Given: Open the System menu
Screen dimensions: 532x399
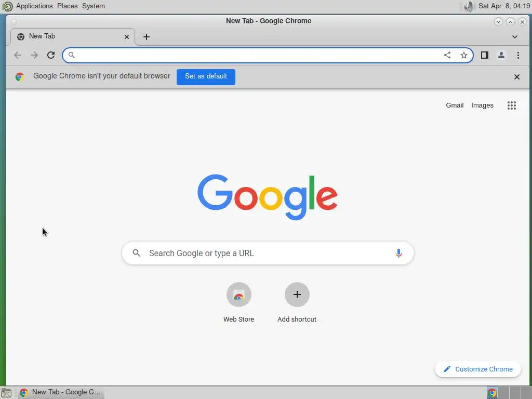Looking at the screenshot, I should click(x=94, y=6).
